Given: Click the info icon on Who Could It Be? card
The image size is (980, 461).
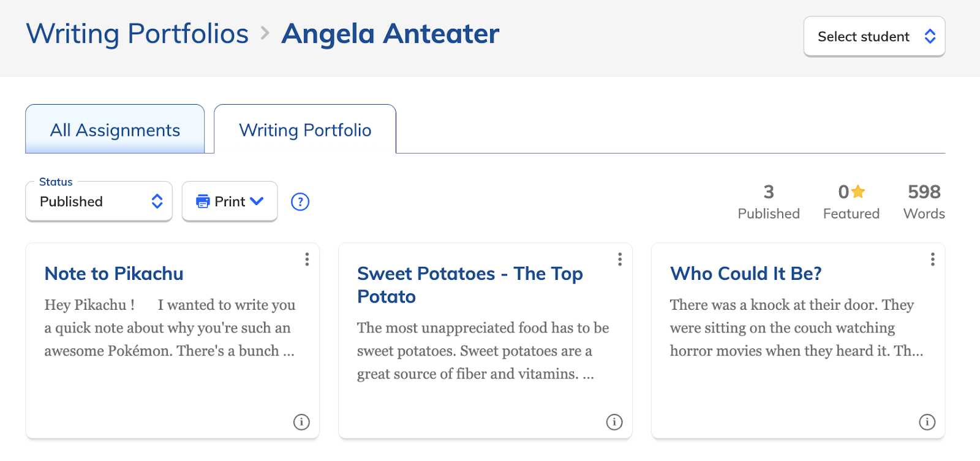Looking at the screenshot, I should 927,422.
